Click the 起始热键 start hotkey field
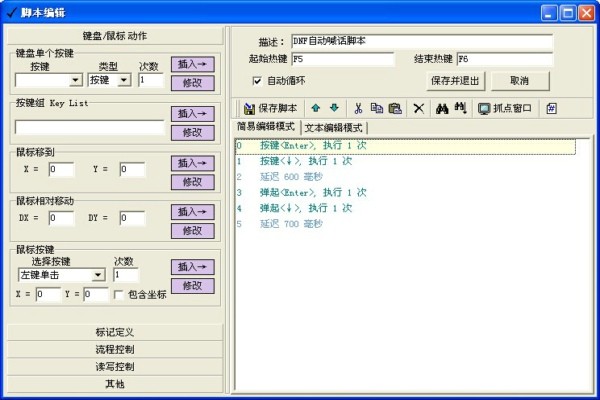600x400 pixels. point(343,59)
